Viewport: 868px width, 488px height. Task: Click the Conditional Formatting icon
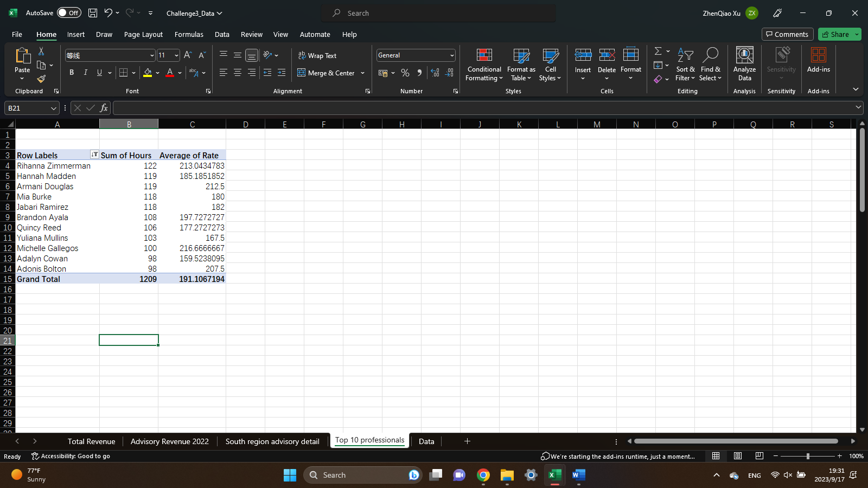pos(484,65)
